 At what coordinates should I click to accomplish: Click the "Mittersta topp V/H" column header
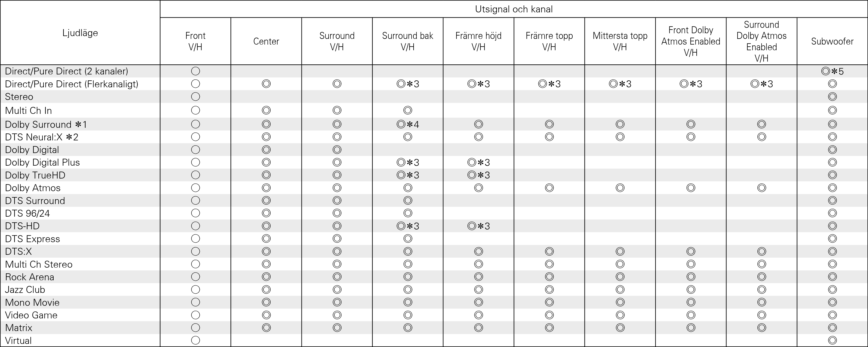(x=620, y=41)
